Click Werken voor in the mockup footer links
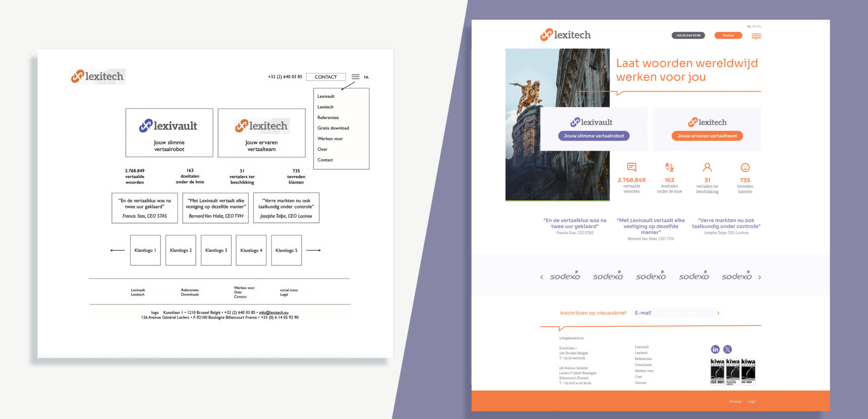 (x=644, y=371)
